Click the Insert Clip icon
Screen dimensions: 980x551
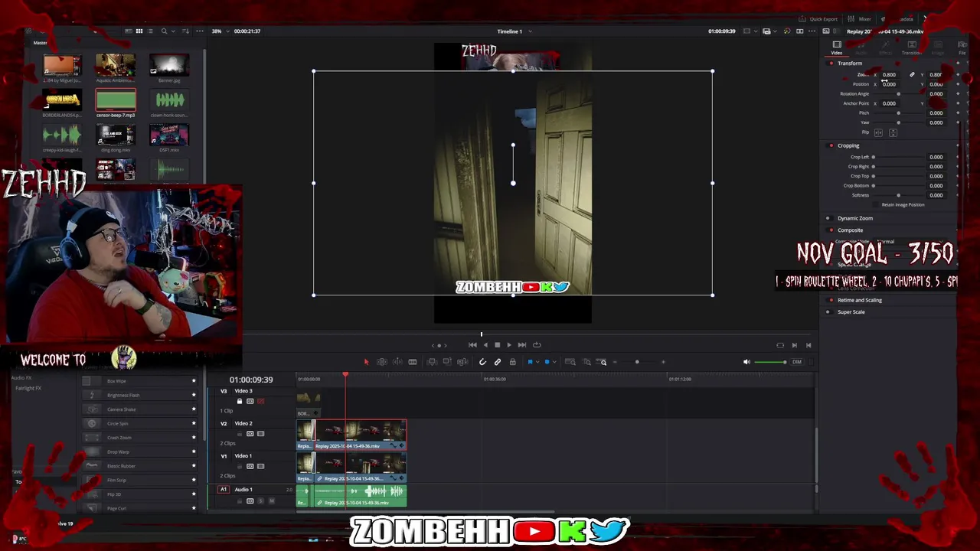pyautogui.click(x=432, y=362)
